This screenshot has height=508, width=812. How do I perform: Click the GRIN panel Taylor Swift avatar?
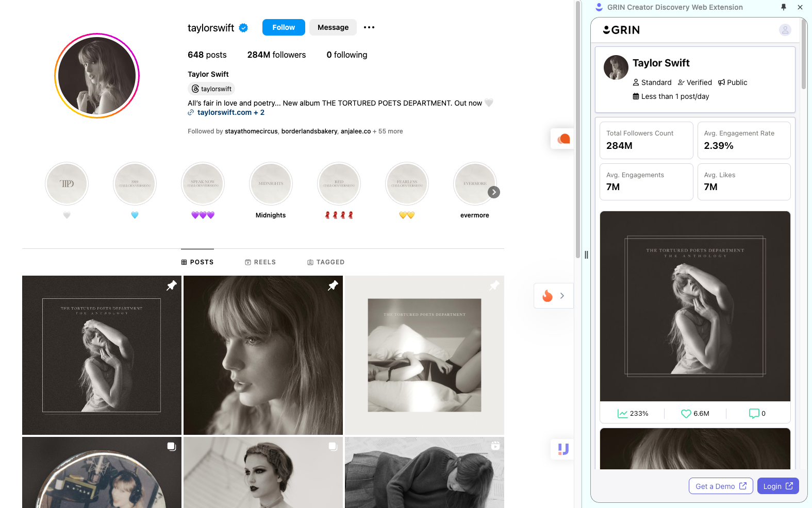(x=616, y=67)
